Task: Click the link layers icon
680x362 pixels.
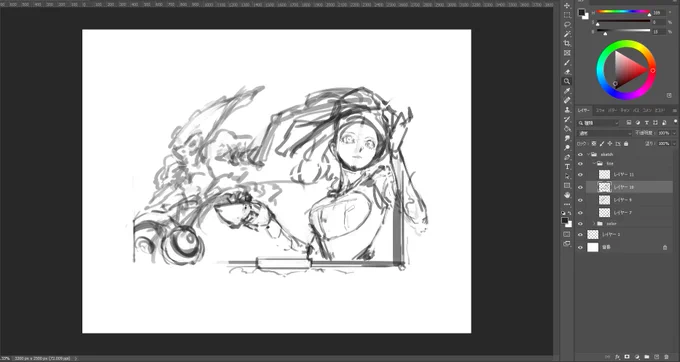Action: click(607, 357)
